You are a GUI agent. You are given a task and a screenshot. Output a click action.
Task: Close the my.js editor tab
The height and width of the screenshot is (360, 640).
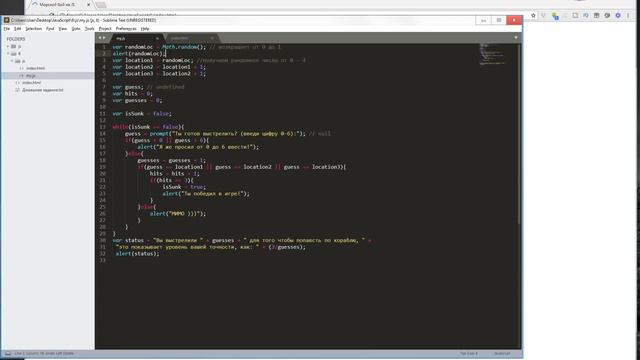[x=157, y=38]
